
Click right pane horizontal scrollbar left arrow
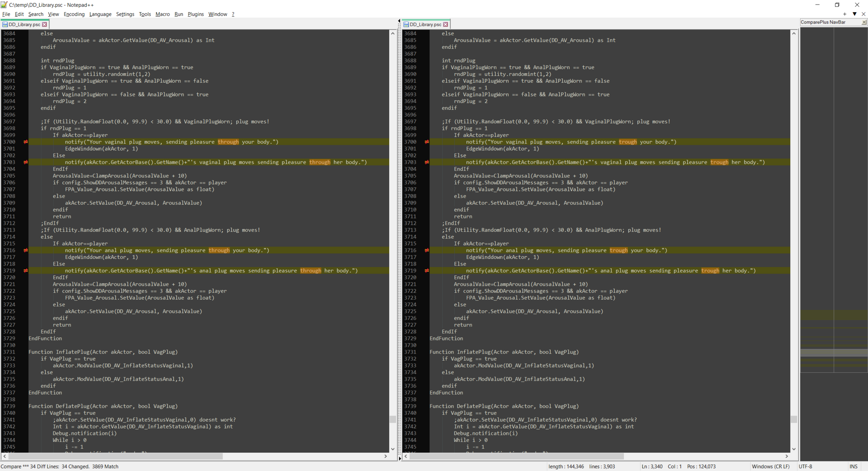tap(406, 457)
